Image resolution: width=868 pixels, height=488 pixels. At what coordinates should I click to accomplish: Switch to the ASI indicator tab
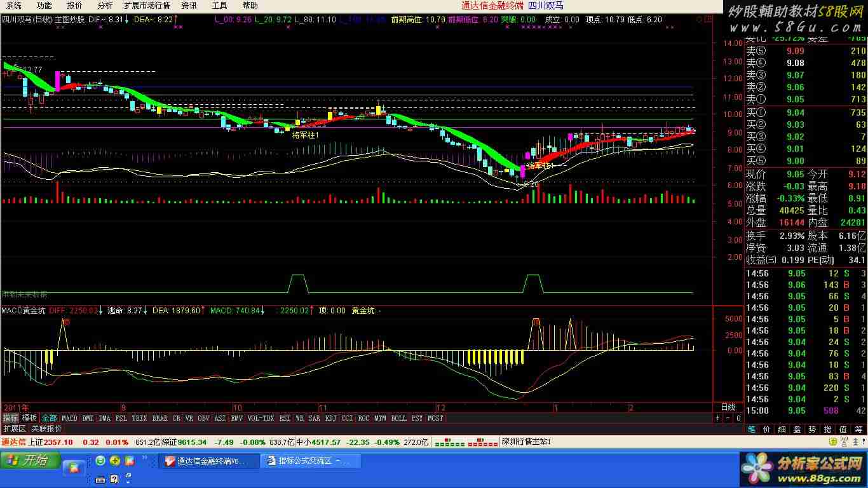point(220,418)
